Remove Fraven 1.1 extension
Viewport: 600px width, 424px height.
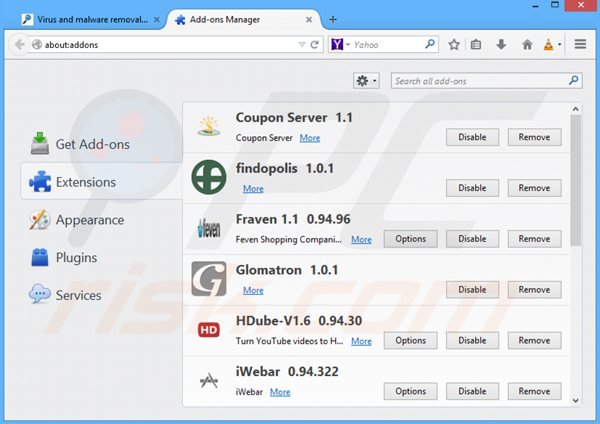pos(534,239)
